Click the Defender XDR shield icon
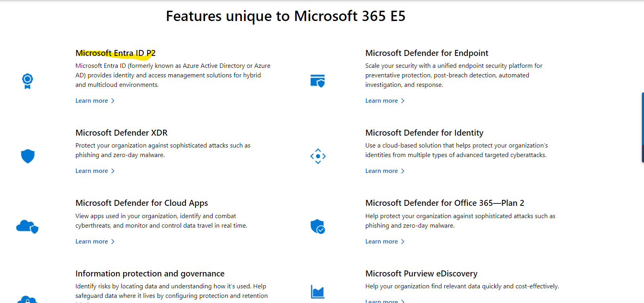 coord(28,156)
